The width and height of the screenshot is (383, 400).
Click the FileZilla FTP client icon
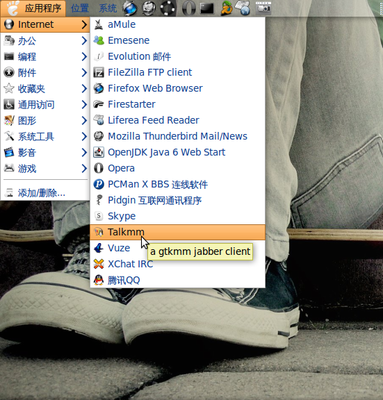[98, 72]
